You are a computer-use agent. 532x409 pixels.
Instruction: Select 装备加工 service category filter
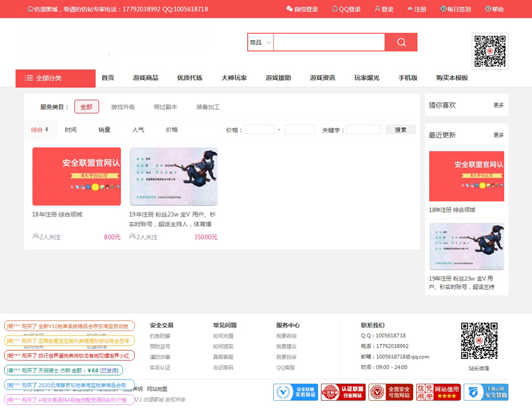208,107
